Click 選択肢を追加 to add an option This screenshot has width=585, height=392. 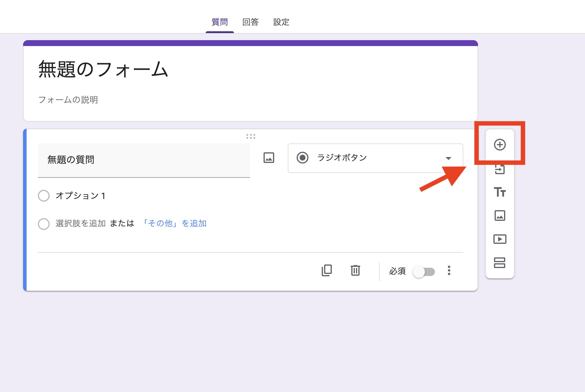click(80, 223)
